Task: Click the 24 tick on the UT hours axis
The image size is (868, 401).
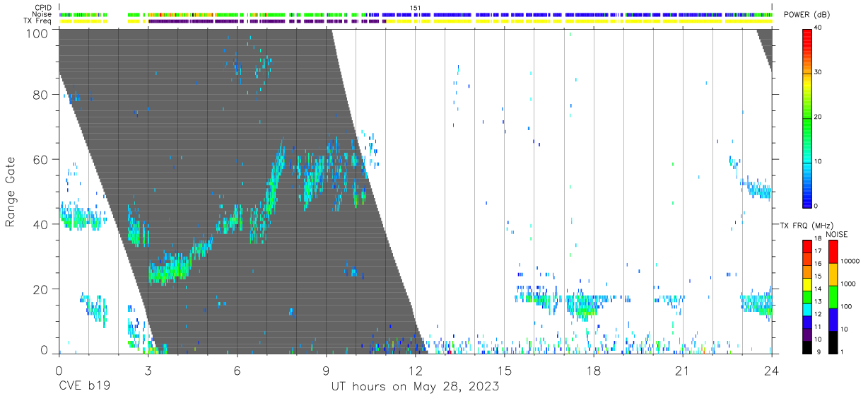Action: pos(771,370)
